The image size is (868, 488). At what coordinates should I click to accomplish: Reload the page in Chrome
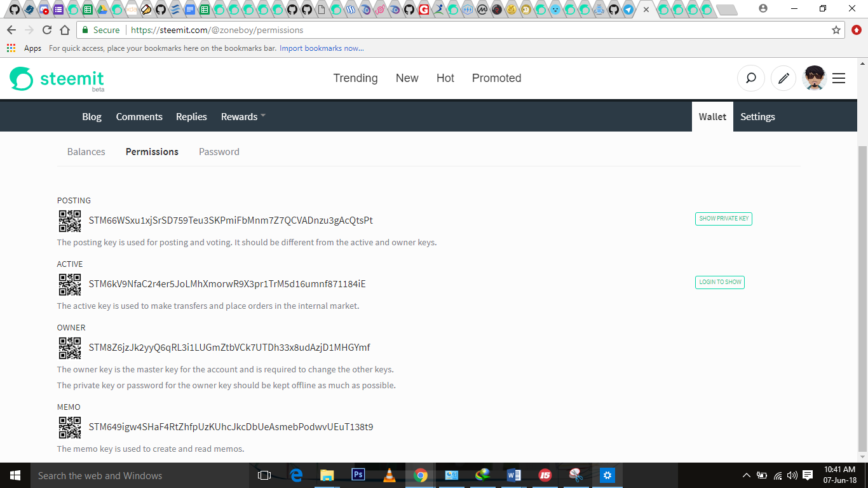[47, 30]
